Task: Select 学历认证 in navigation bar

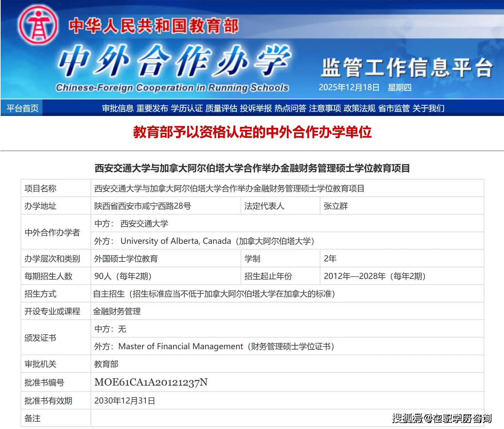Action: [187, 108]
